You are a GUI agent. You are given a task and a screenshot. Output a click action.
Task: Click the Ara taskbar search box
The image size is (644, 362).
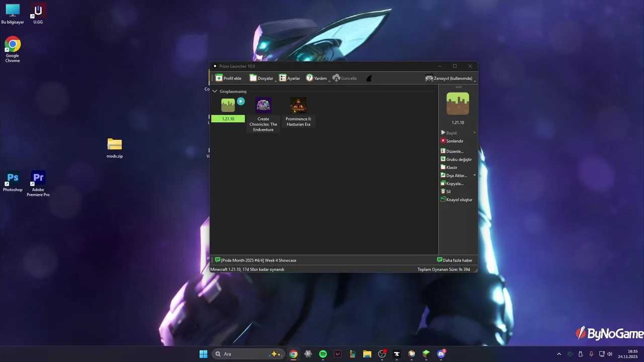click(x=248, y=354)
